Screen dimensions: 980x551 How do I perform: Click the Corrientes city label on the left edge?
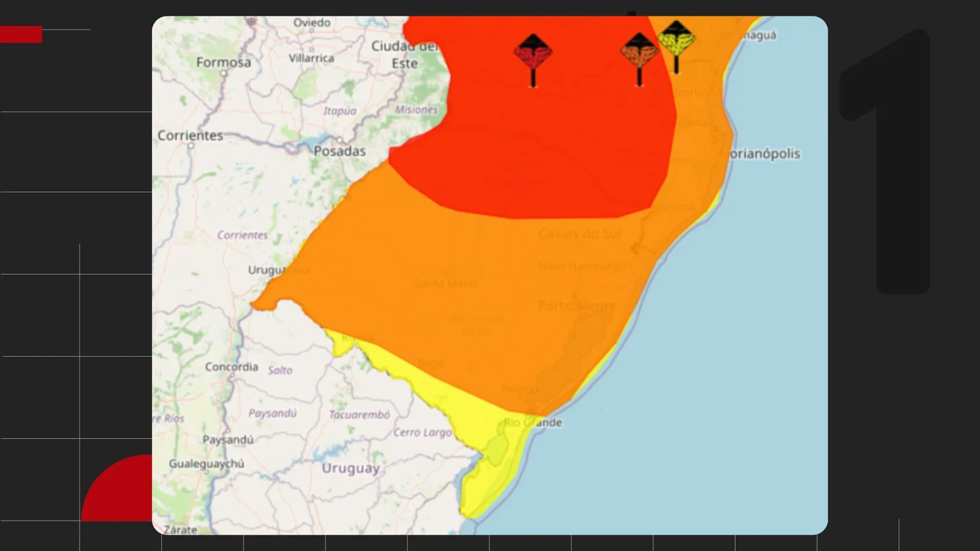[190, 135]
